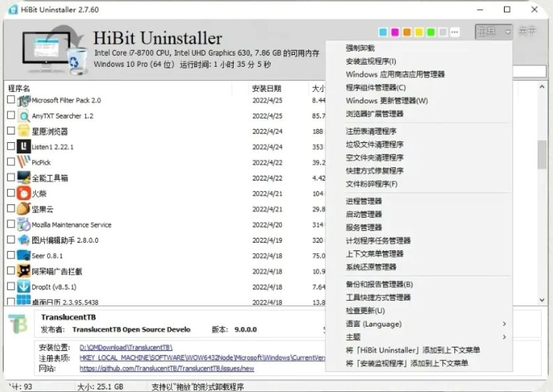The height and width of the screenshot is (392, 553).
Task: Sort the list by 安装日期 column header
Action: (x=267, y=89)
